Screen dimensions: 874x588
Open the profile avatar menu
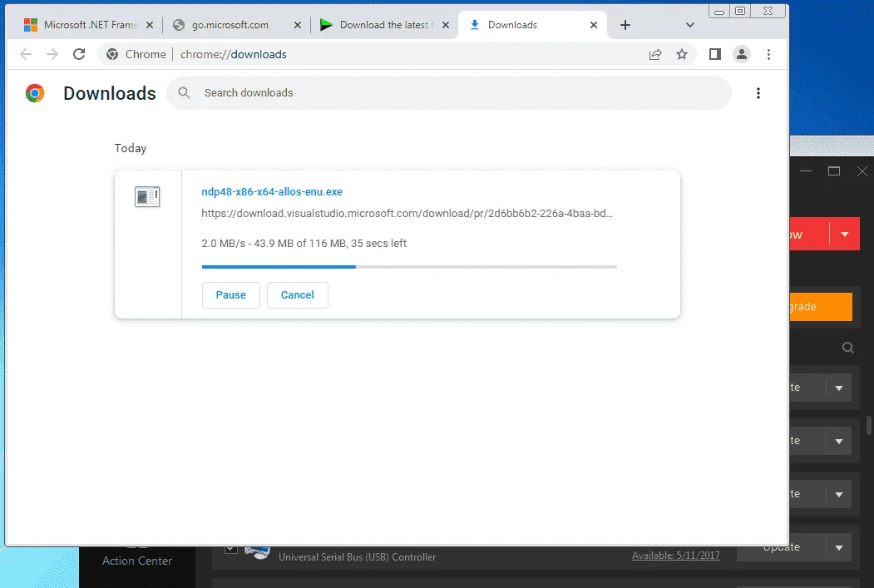(742, 54)
